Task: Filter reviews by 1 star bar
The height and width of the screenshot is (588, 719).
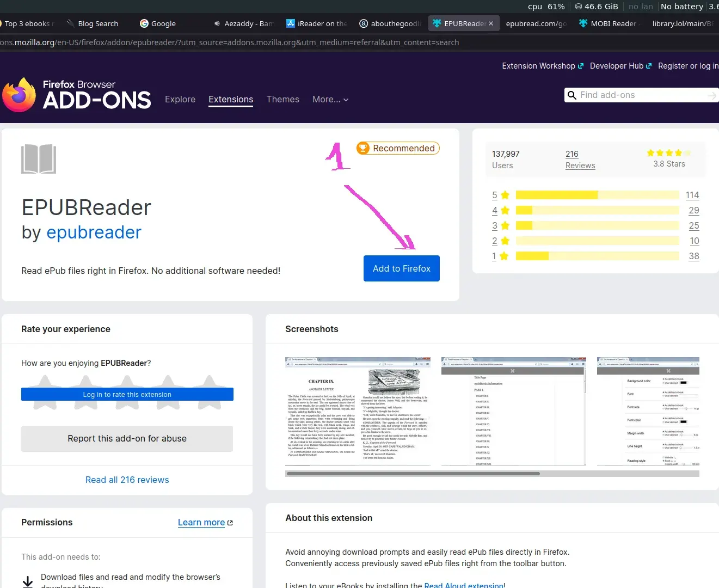Action: tap(598, 256)
